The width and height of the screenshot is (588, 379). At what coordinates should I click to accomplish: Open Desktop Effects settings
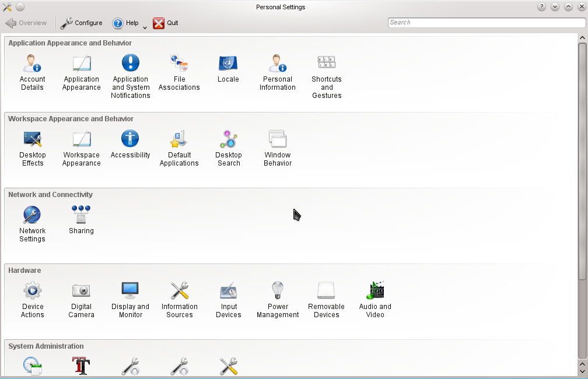point(33,148)
